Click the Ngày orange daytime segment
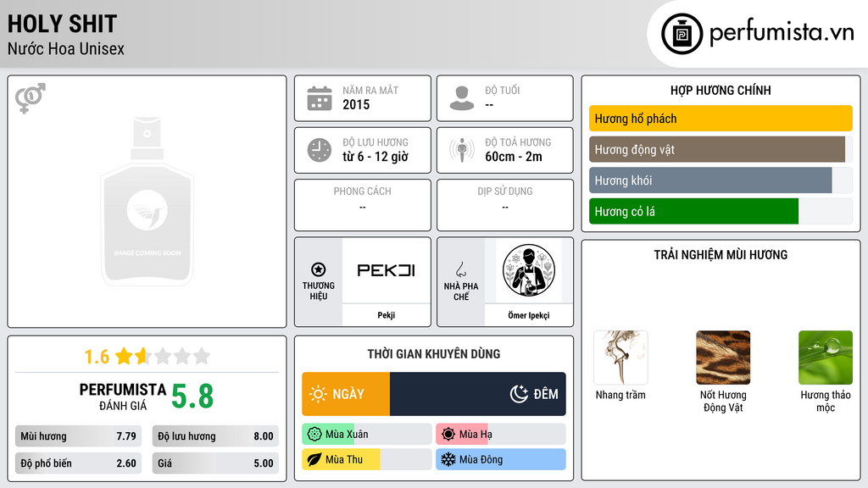The image size is (868, 488). coord(346,394)
